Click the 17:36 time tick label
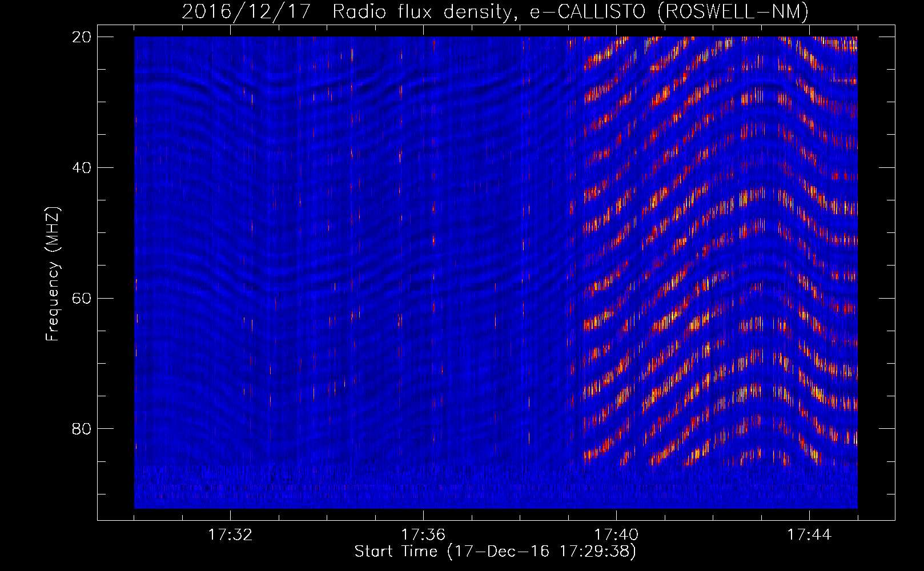This screenshot has height=571, width=924. (x=423, y=535)
